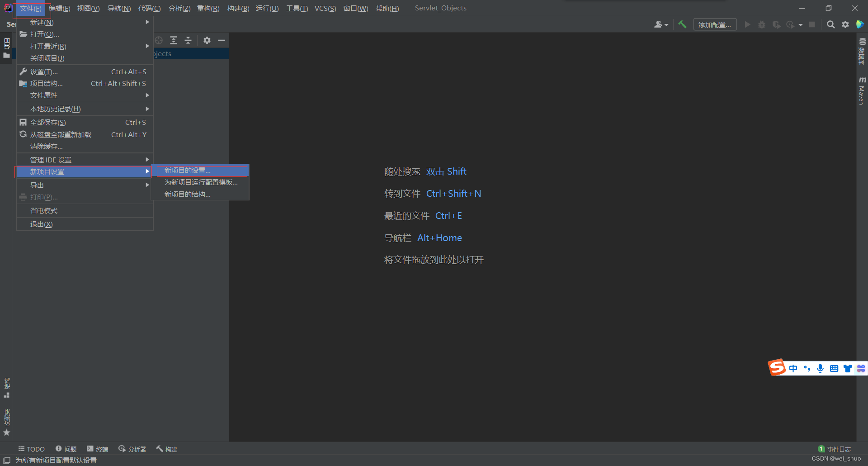Select 新项目的设置... submenu entry

click(x=200, y=171)
